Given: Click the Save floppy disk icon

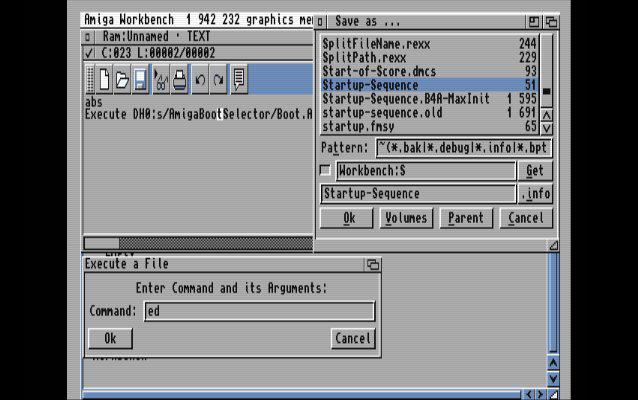Looking at the screenshot, I should pyautogui.click(x=140, y=79).
